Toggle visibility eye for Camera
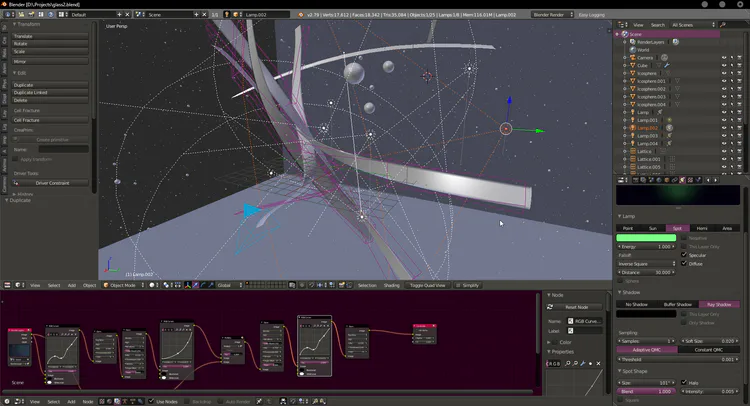 (x=724, y=57)
